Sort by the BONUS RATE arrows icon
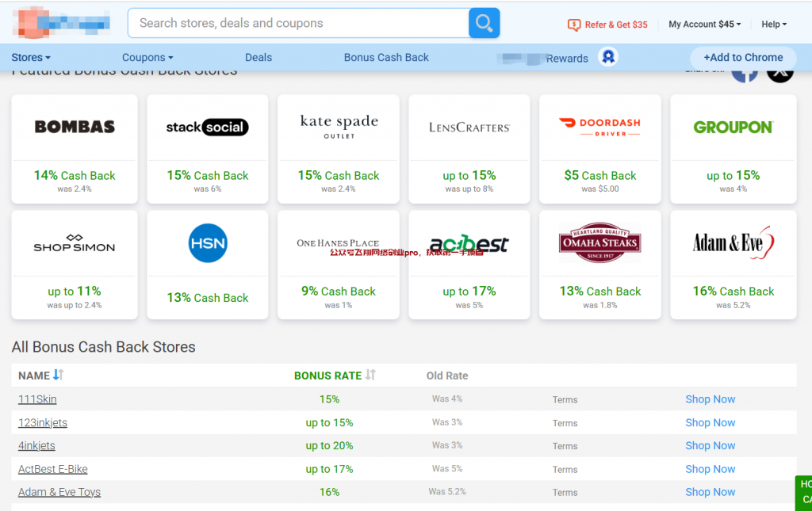Image resolution: width=812 pixels, height=511 pixels. pyautogui.click(x=370, y=376)
